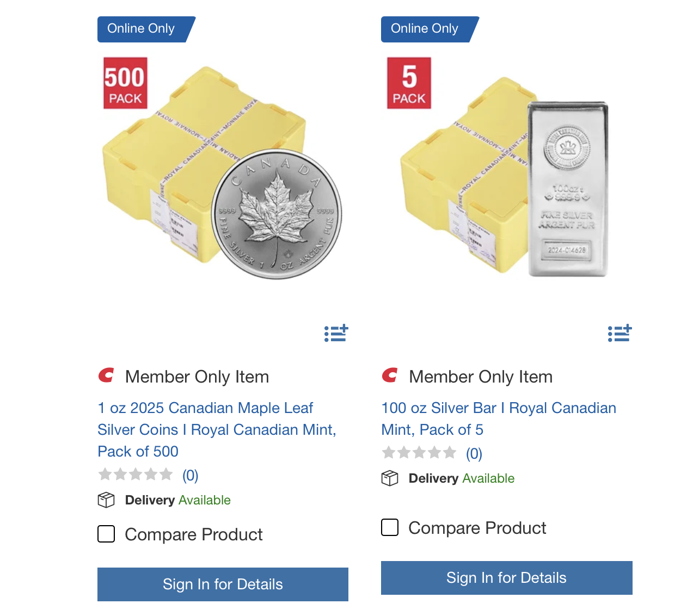Add 100 oz Silver Bar to list icon
The width and height of the screenshot is (687, 616).
[619, 333]
